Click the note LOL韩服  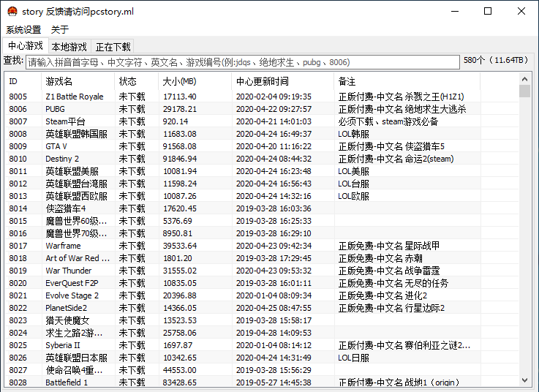tap(353, 134)
